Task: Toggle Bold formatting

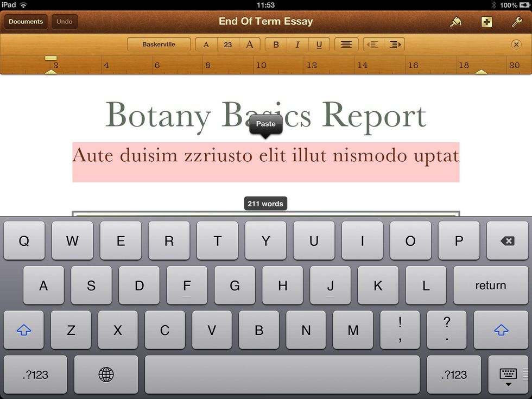Action: pos(276,45)
